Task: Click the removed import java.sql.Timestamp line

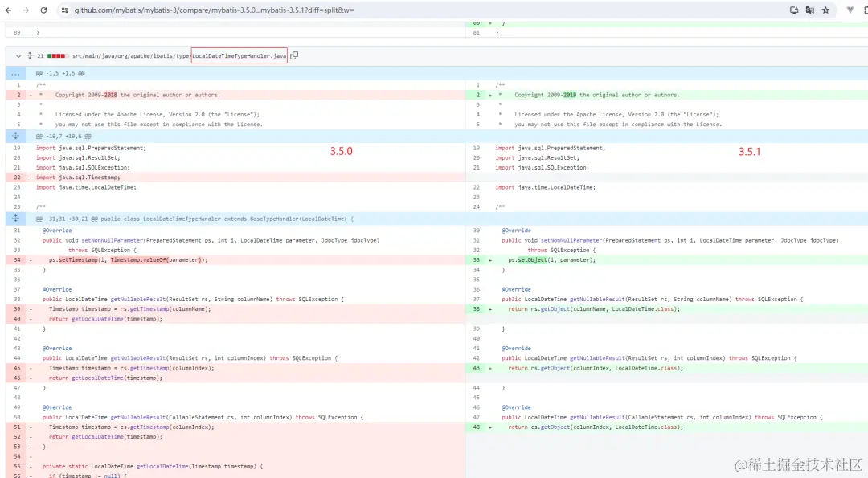Action: coord(235,178)
